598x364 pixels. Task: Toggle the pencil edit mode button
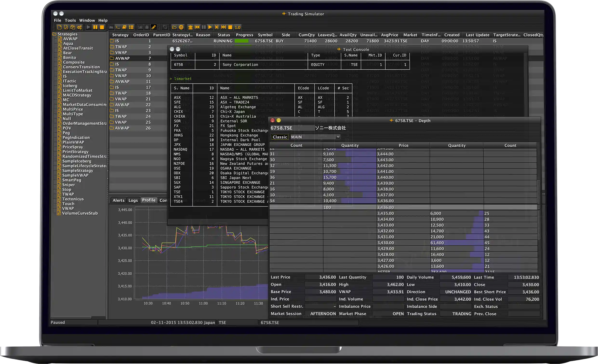pyautogui.click(x=154, y=27)
